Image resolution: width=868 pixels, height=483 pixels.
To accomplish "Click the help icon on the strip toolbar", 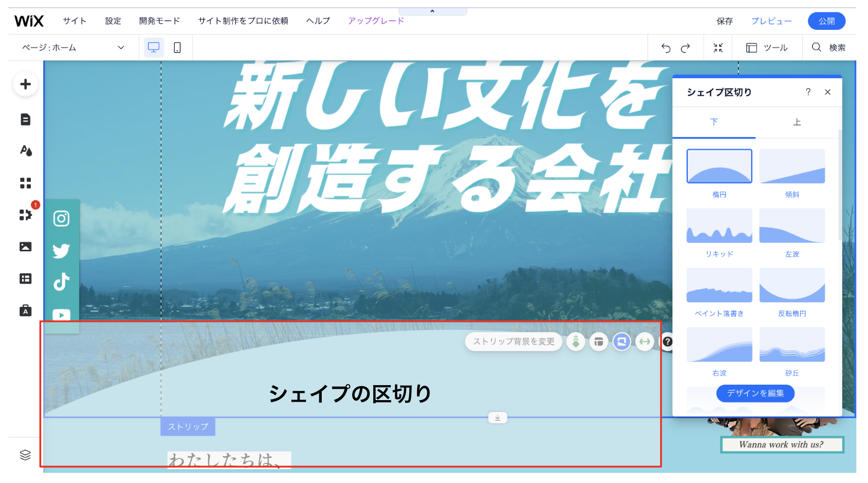I will [x=668, y=341].
